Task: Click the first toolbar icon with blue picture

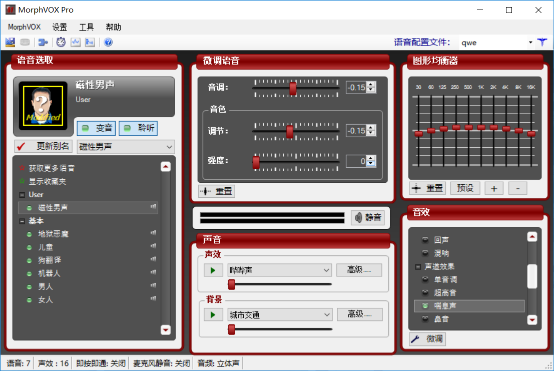Action: pos(10,42)
